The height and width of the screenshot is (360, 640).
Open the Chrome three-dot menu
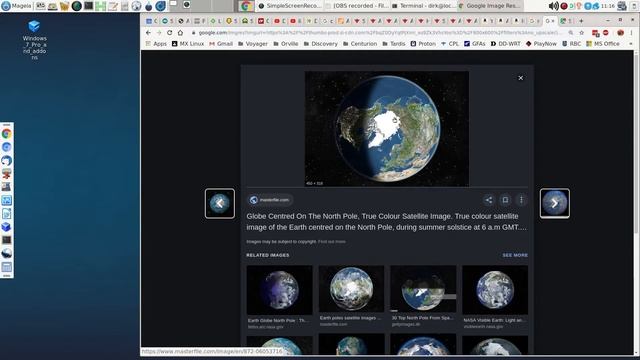pyautogui.click(x=632, y=33)
